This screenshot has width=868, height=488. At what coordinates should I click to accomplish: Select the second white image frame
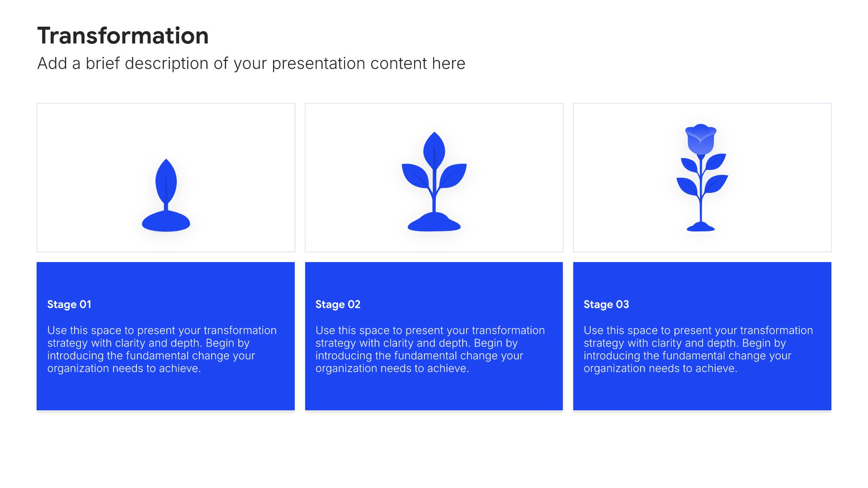pyautogui.click(x=434, y=178)
